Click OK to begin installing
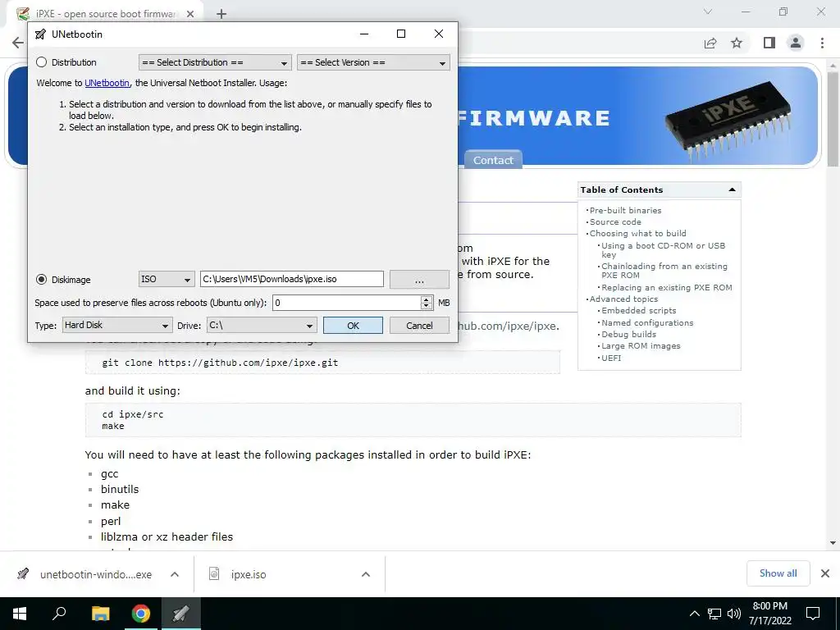Screen dimensions: 840x630 tap(353, 325)
